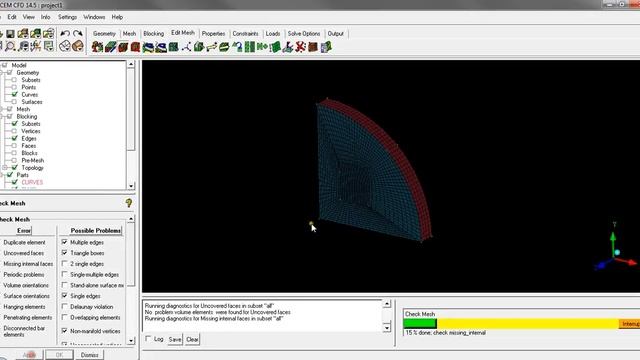Viewport: 640px width, 360px height.
Task: Click the Create Elements icon
Action: tap(97, 47)
